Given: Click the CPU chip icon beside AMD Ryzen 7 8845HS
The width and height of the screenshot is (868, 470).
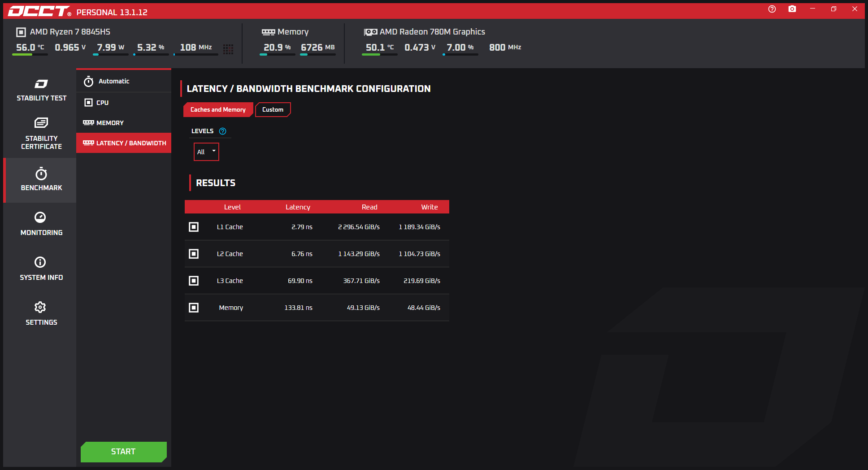Looking at the screenshot, I should [x=21, y=32].
